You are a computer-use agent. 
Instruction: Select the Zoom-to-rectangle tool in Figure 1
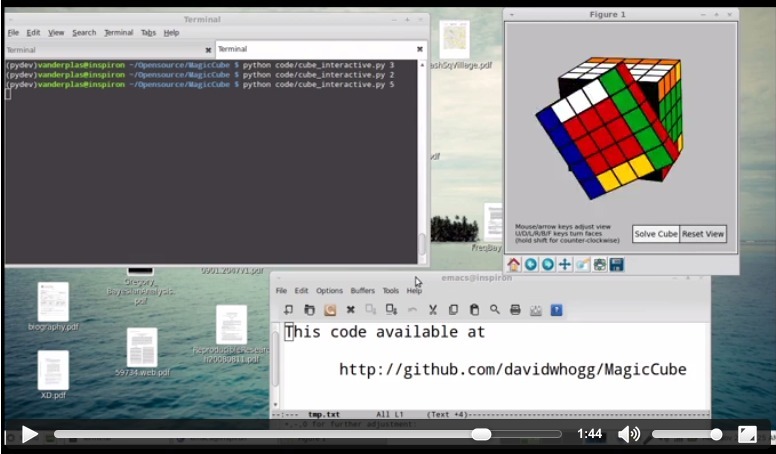(582, 264)
